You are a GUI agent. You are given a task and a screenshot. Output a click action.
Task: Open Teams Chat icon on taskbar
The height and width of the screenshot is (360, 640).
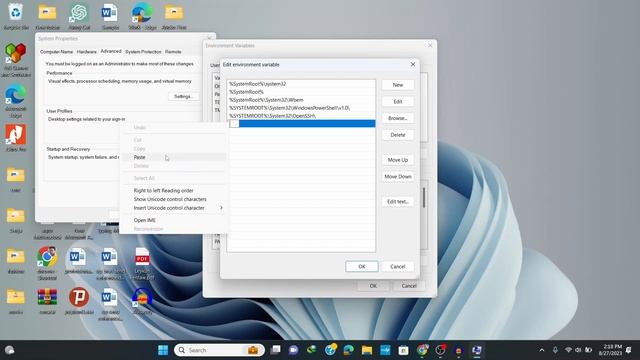(293, 350)
